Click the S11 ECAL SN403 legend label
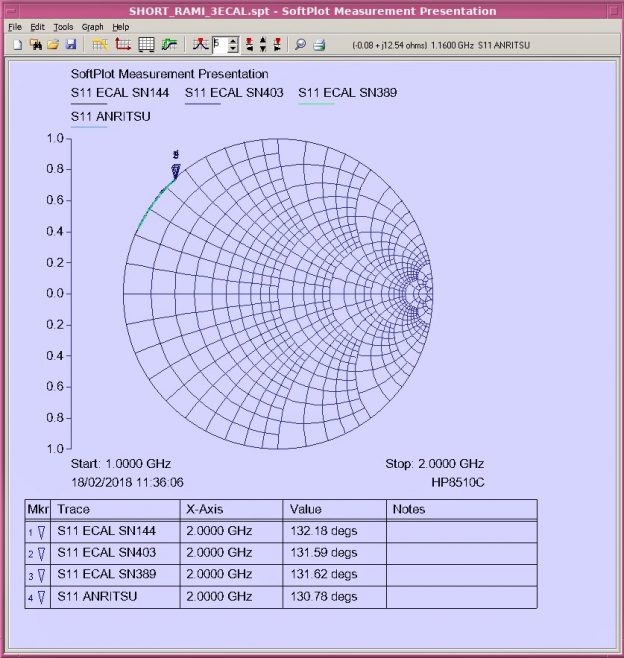Screen dimensions: 624x658 pyautogui.click(x=234, y=92)
